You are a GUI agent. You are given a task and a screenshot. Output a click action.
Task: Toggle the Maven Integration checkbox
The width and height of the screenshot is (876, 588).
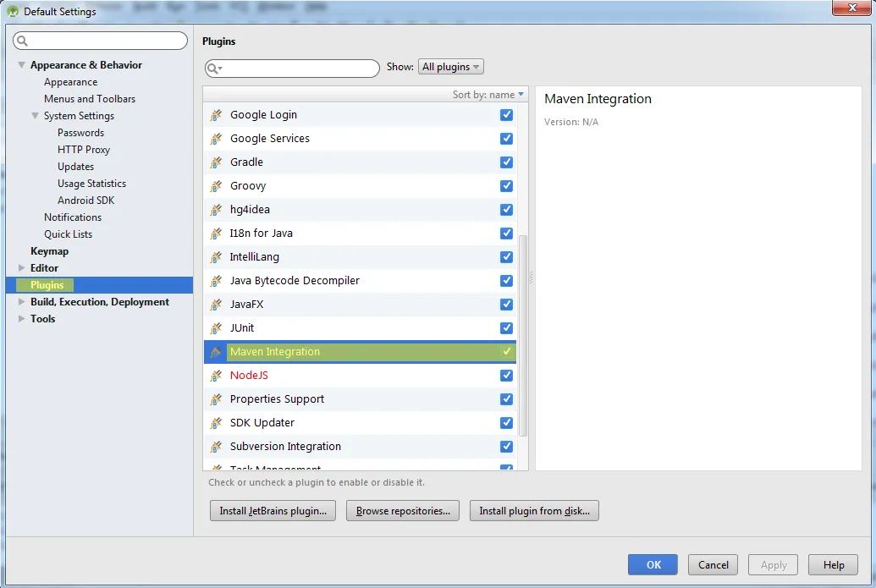click(x=506, y=352)
